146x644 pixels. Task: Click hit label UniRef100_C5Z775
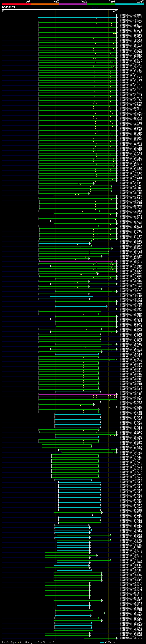coord(131,226)
